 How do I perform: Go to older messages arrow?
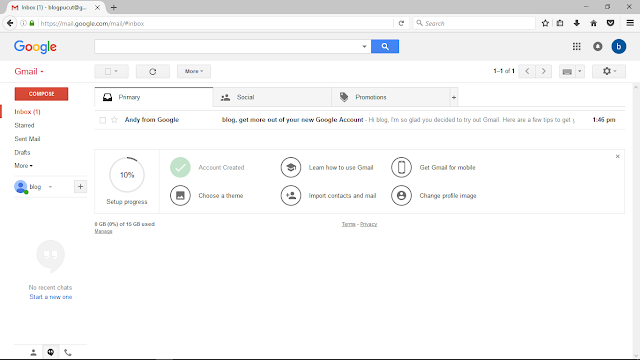(x=543, y=71)
